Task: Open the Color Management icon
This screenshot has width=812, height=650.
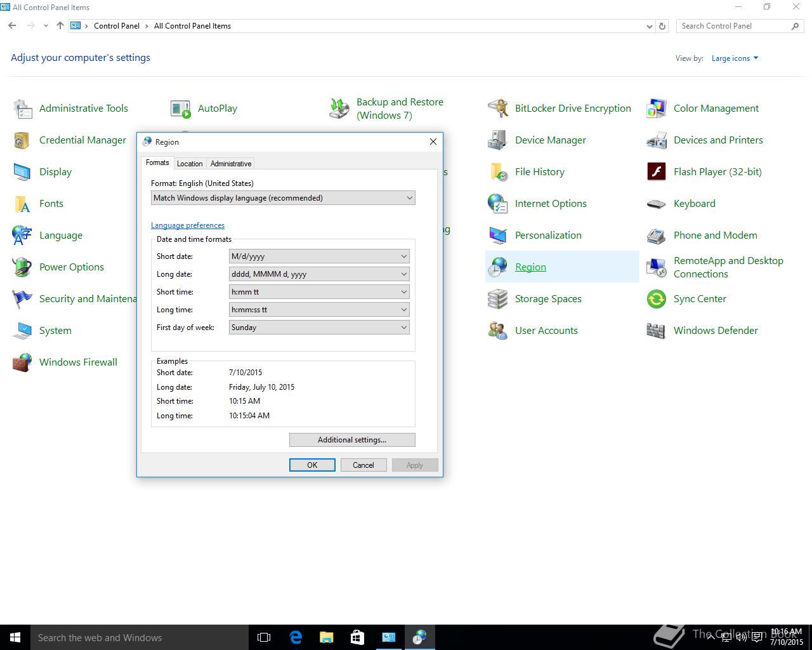Action: 657,109
